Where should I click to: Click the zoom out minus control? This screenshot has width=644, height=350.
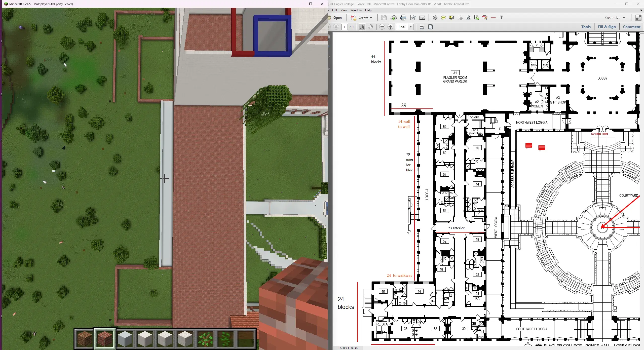click(x=382, y=27)
